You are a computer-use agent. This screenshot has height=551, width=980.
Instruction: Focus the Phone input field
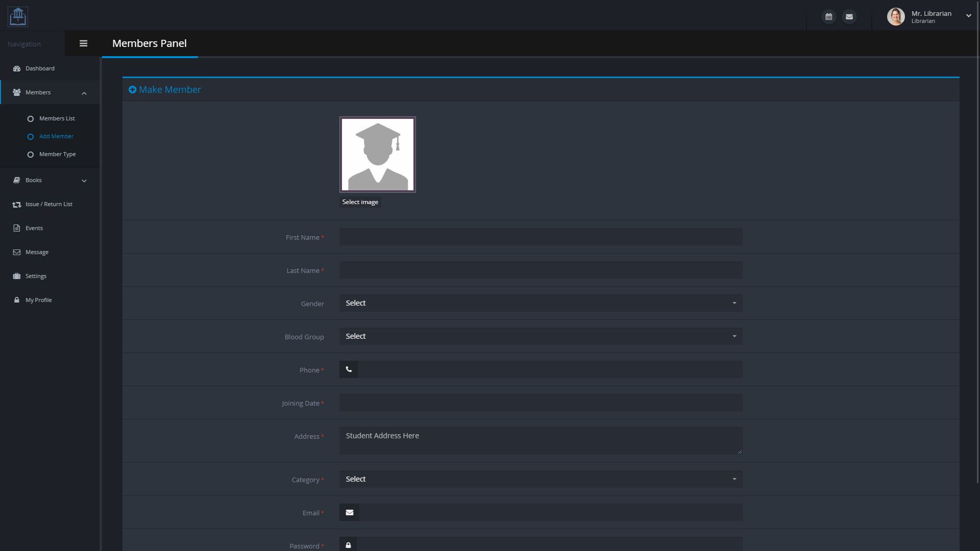pyautogui.click(x=550, y=369)
